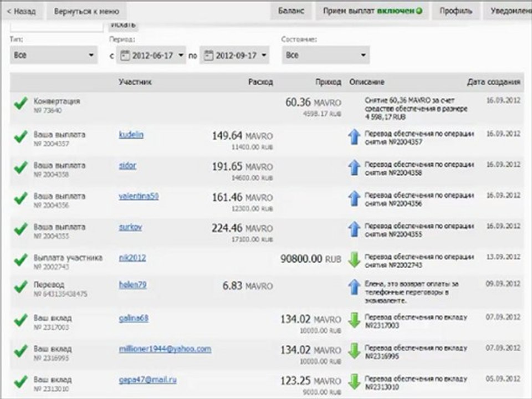Click the green checkmark in the valentina50 row
This screenshot has height=399, width=532.
[x=21, y=198]
